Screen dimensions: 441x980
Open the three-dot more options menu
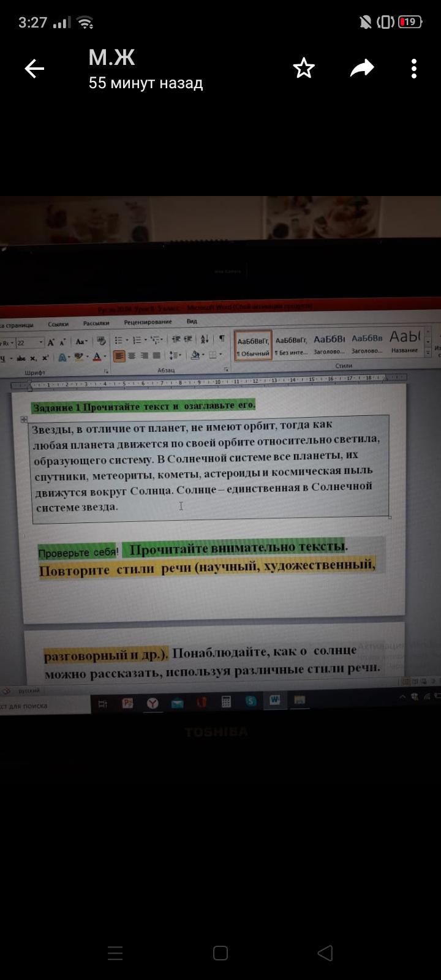point(414,69)
